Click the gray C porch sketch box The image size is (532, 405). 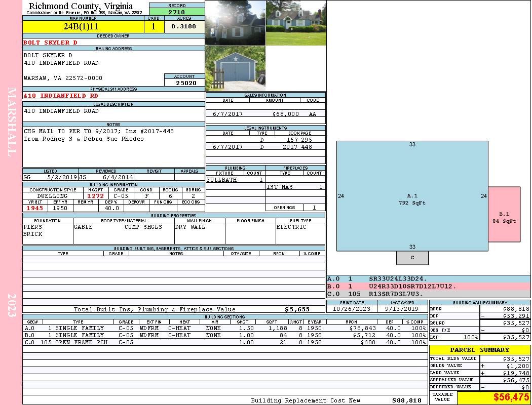click(412, 258)
